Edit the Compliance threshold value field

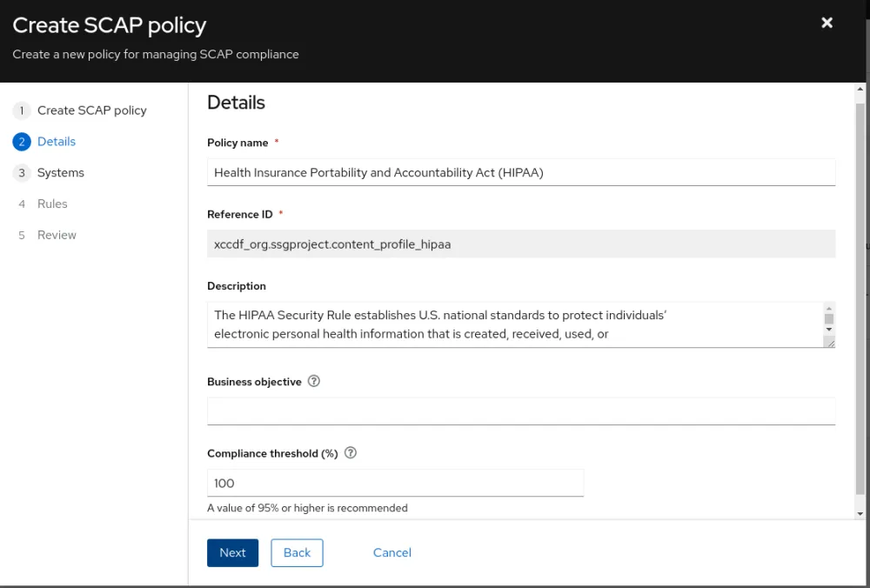point(395,484)
